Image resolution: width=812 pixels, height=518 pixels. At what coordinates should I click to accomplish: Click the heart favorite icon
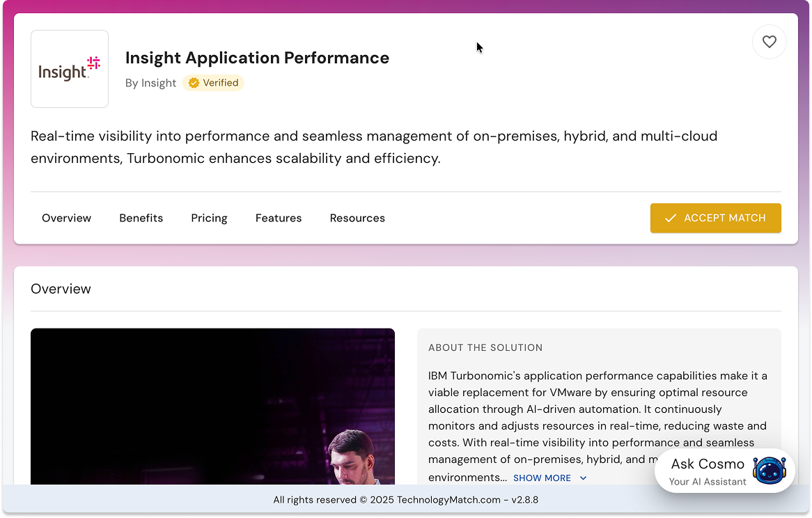(x=769, y=42)
